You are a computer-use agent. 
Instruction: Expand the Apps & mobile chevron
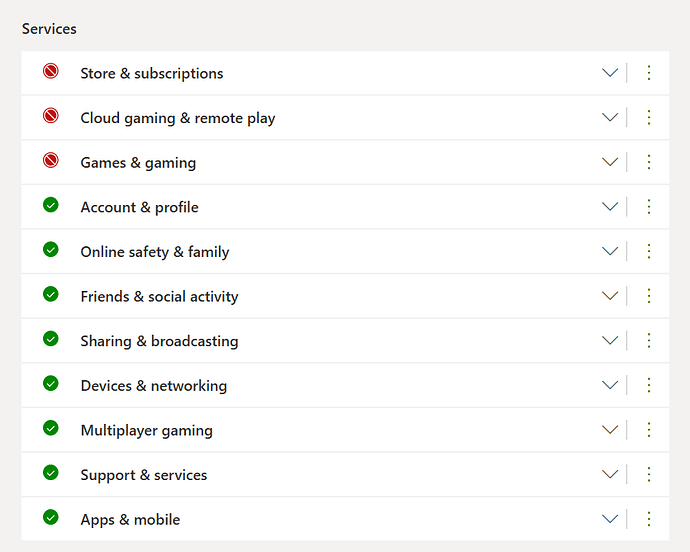pyautogui.click(x=610, y=519)
